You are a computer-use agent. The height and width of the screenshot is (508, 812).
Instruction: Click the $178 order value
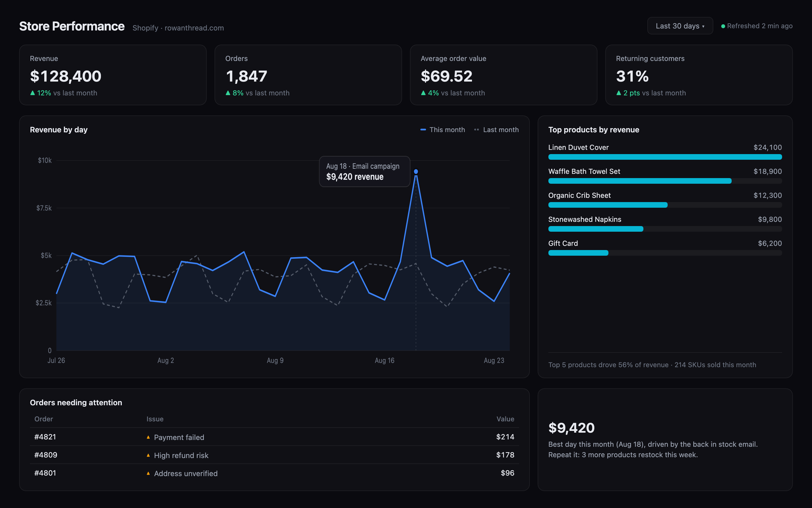(505, 455)
